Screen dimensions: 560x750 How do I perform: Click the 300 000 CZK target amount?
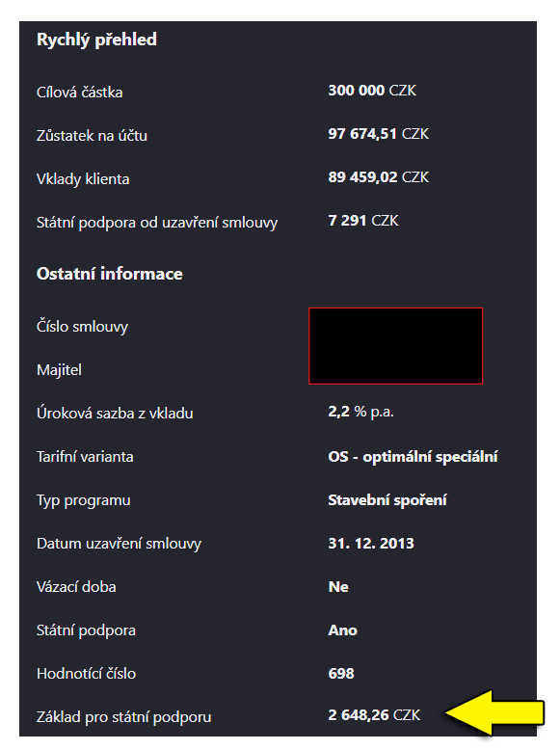pos(372,91)
